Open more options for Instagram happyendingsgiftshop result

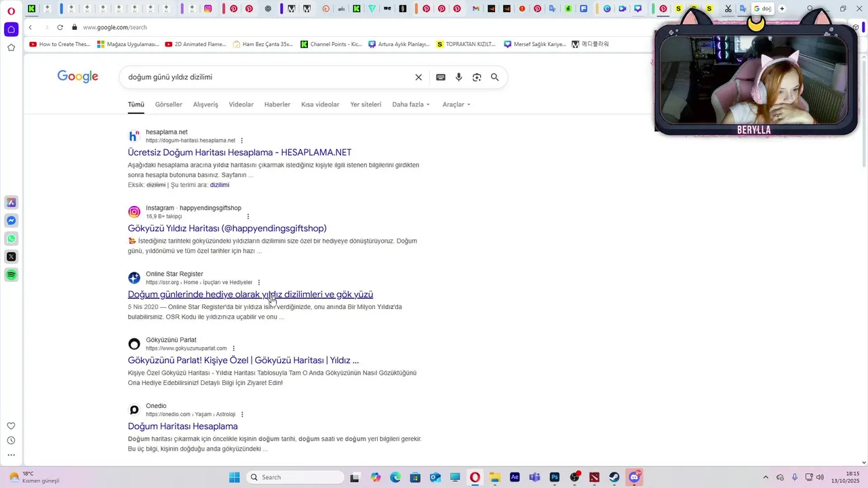pos(248,217)
